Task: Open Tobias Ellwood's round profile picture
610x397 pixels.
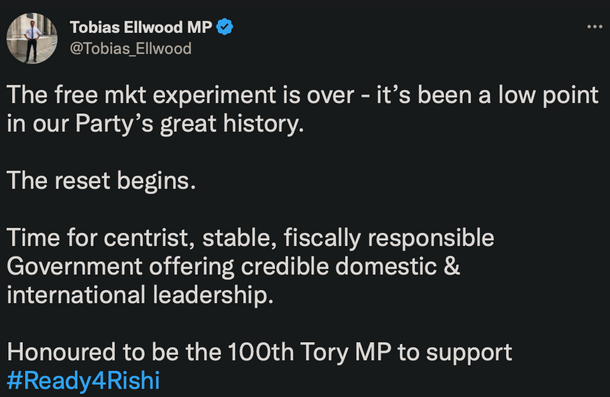Action: coord(32,38)
